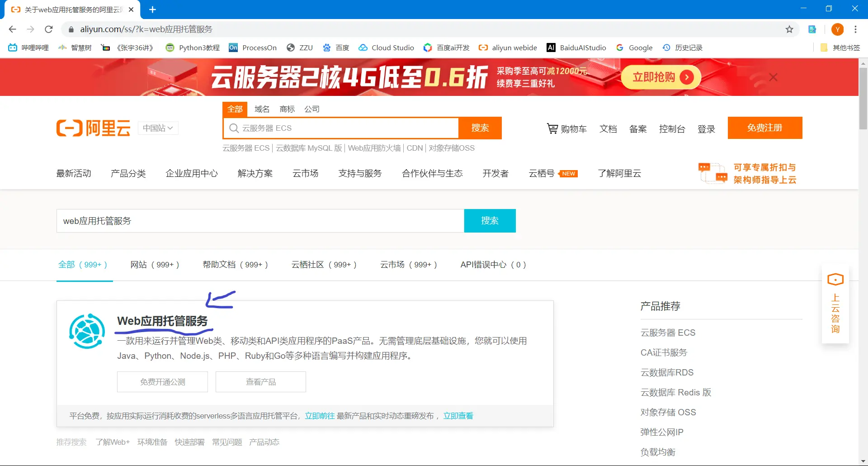
Task: Open the 百度ai开发 bookmark
Action: coord(447,48)
